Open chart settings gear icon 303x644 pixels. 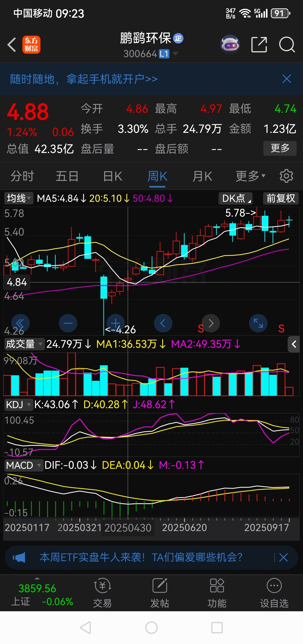(x=286, y=176)
